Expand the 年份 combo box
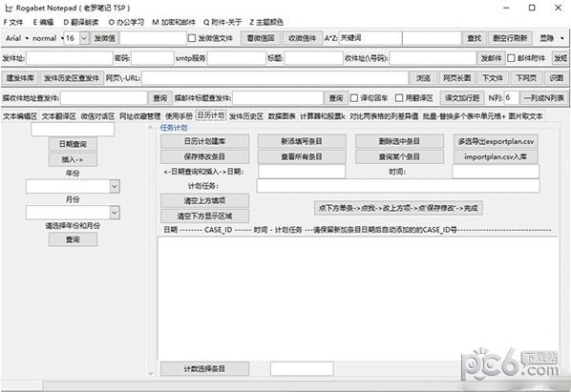The width and height of the screenshot is (571, 392). click(115, 187)
